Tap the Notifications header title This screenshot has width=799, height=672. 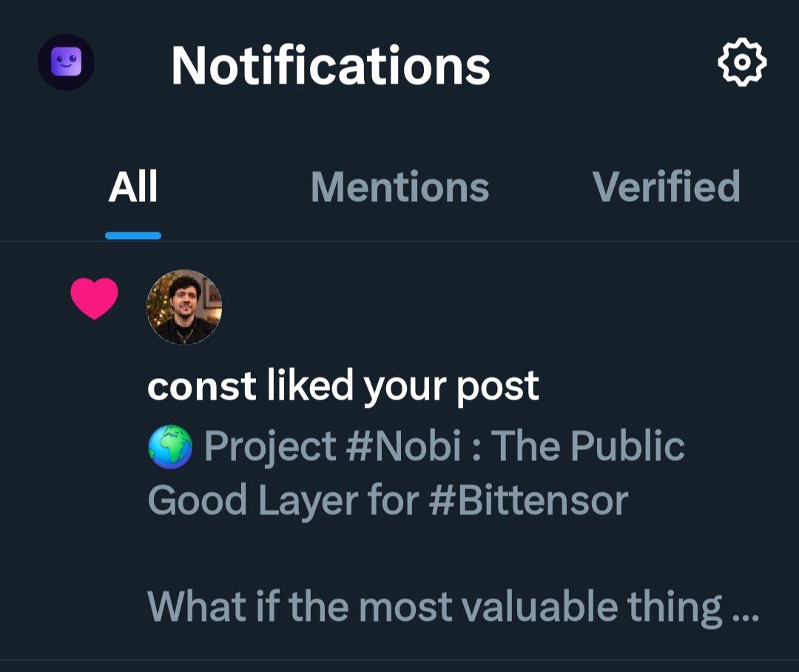point(331,65)
